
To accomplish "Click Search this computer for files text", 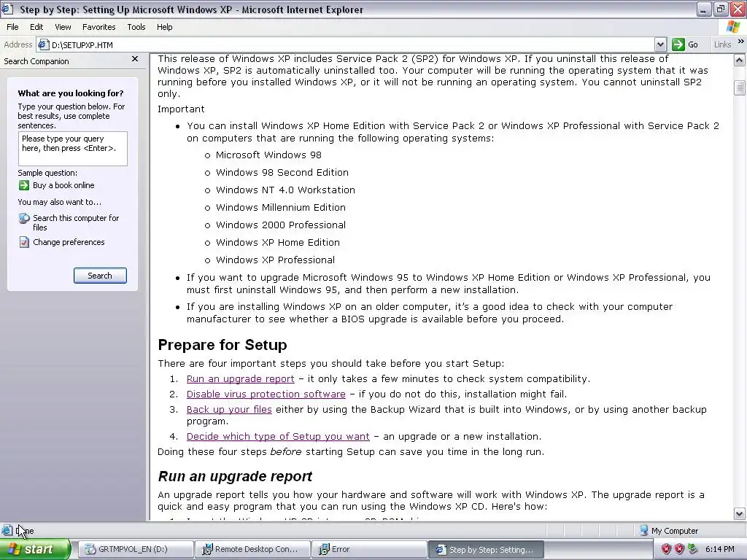I will (x=76, y=223).
